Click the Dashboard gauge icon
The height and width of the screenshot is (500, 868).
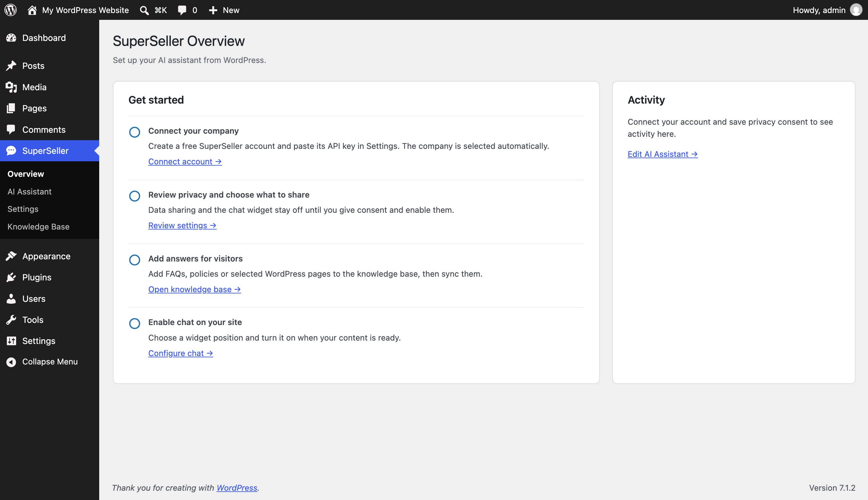(x=11, y=38)
